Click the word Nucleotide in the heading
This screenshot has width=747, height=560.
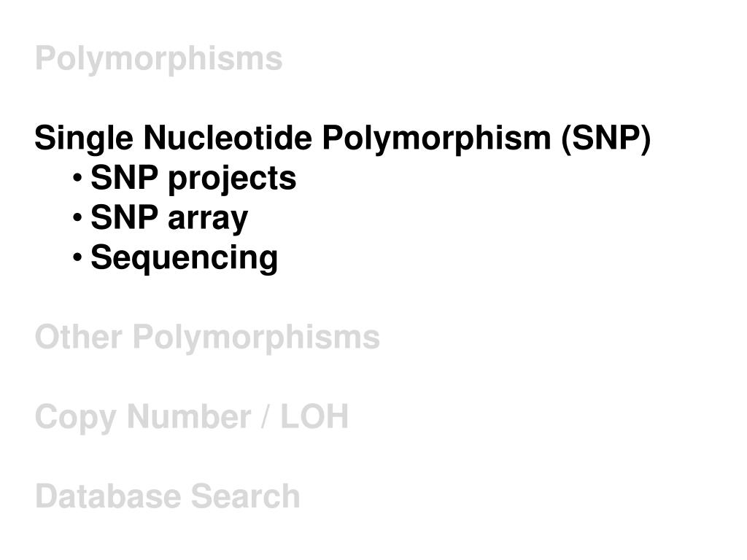228,138
